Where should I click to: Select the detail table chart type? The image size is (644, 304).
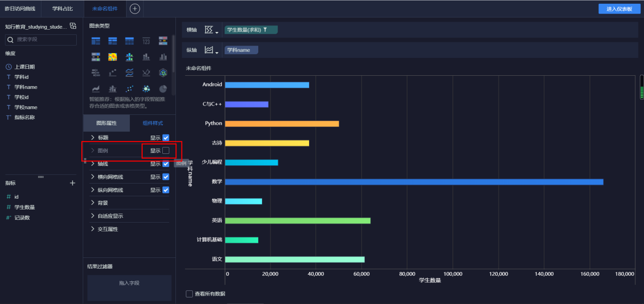click(x=129, y=41)
